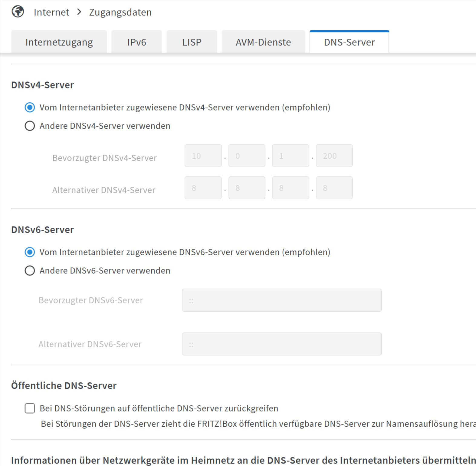Click the Bevorzugter DNSv6-Server field
Viewport: 476px width, 466px height.
(x=281, y=300)
